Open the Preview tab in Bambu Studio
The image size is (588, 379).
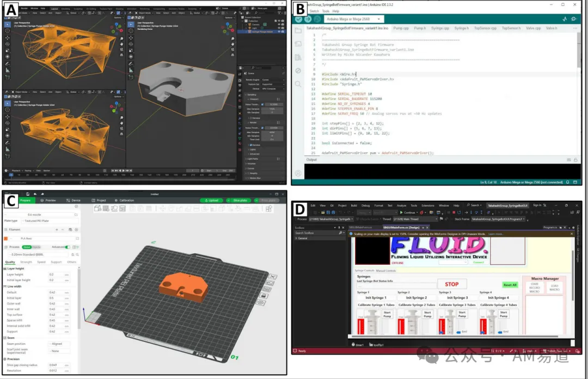[x=48, y=200]
